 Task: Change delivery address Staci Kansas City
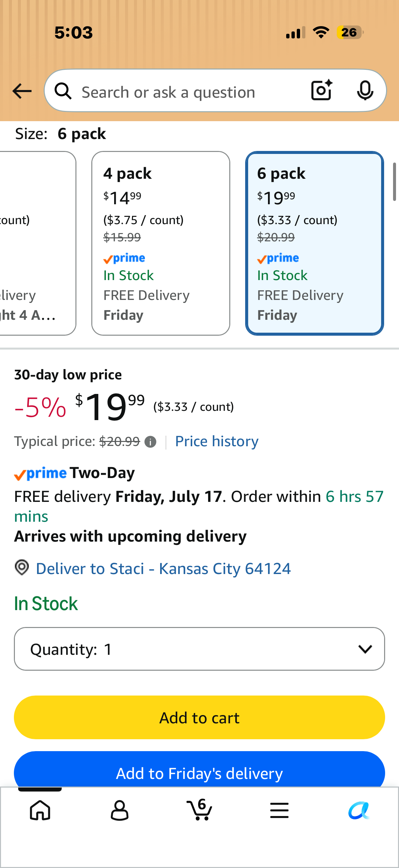click(163, 568)
